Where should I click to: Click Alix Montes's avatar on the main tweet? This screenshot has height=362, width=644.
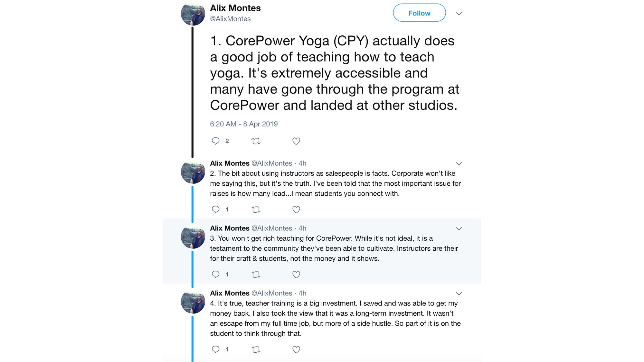point(193,14)
